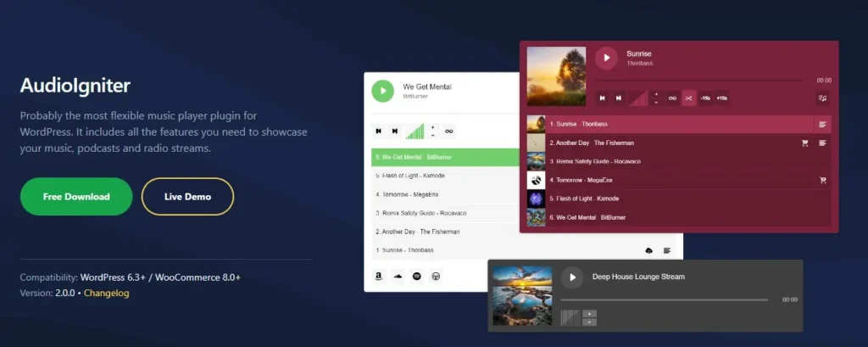Open the SoundCloud icon link
This screenshot has height=347, width=868.
click(398, 276)
